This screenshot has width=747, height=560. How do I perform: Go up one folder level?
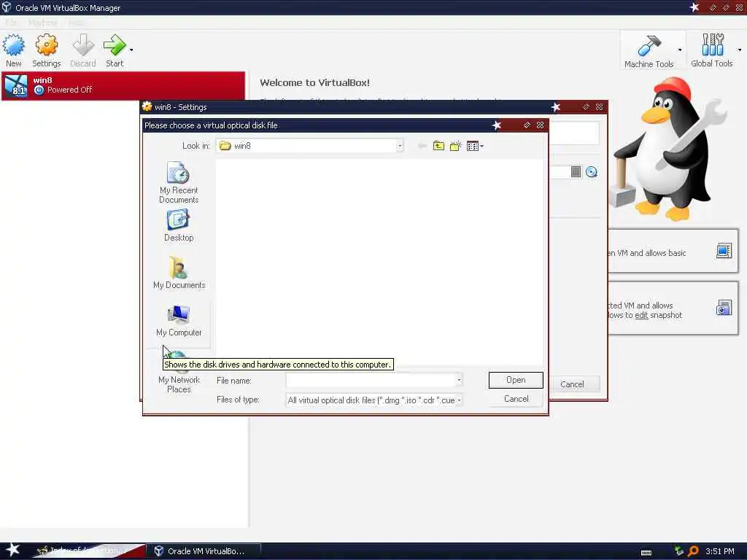pyautogui.click(x=438, y=146)
